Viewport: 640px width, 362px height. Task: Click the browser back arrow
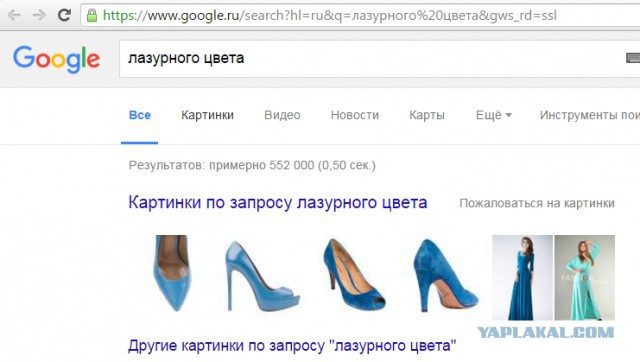(14, 16)
